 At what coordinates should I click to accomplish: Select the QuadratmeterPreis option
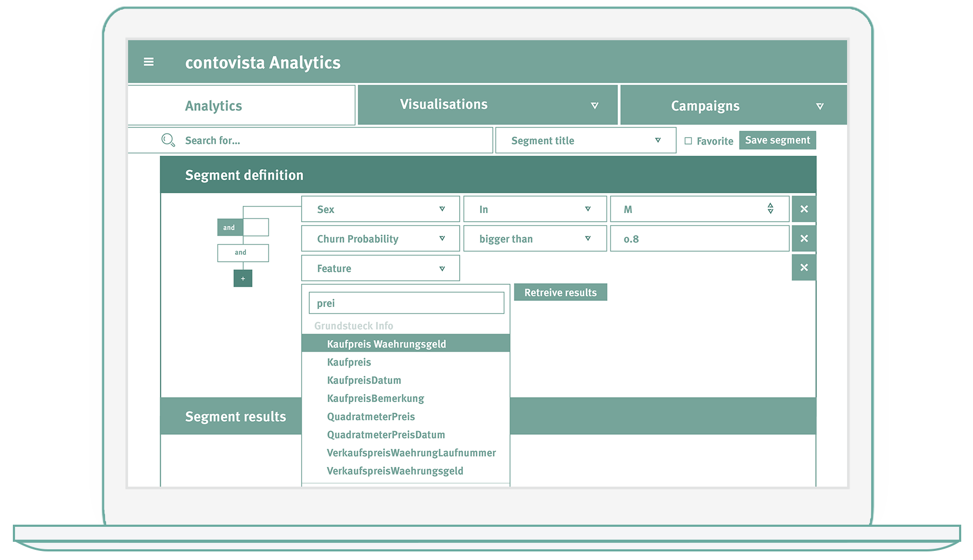tap(371, 417)
